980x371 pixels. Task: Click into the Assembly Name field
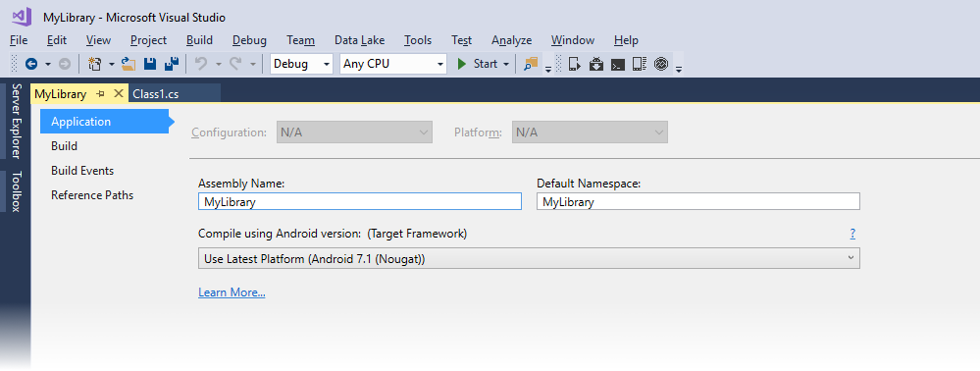tap(360, 201)
